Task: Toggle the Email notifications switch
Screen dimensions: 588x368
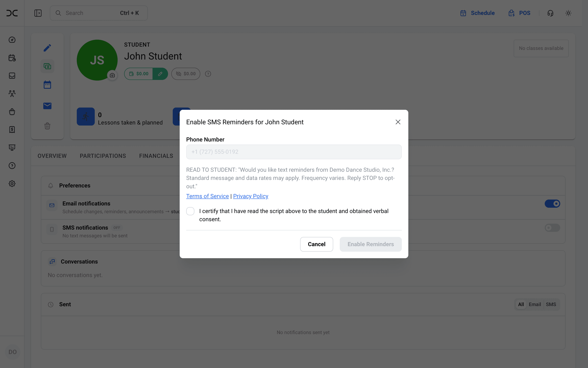Action: pos(552,203)
